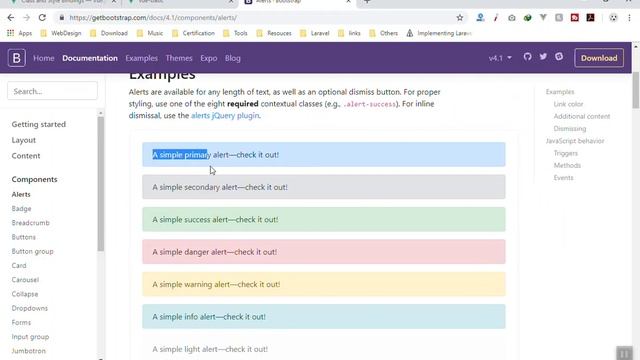Open the Carousel docs link
640x360 pixels.
25,280
